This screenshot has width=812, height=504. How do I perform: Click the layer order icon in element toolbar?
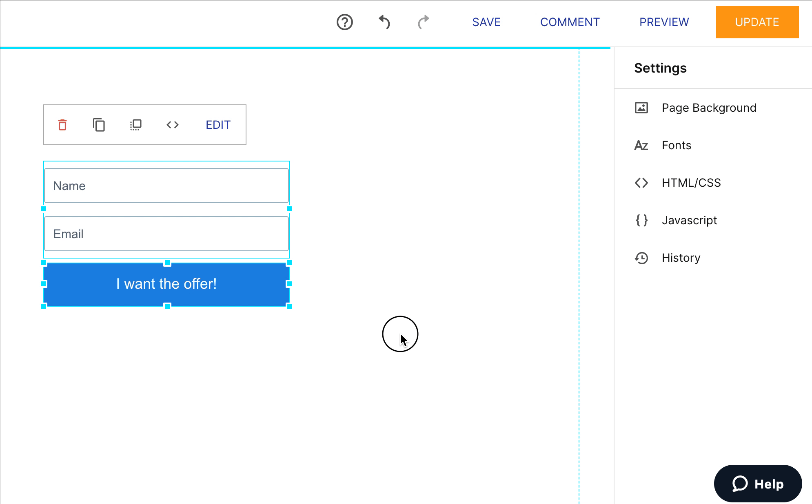[x=135, y=125]
